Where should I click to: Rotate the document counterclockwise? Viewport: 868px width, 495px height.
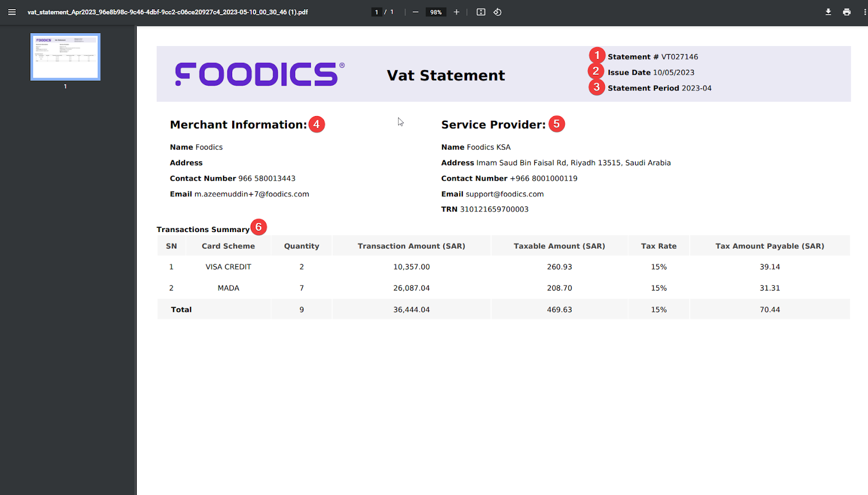[497, 11]
